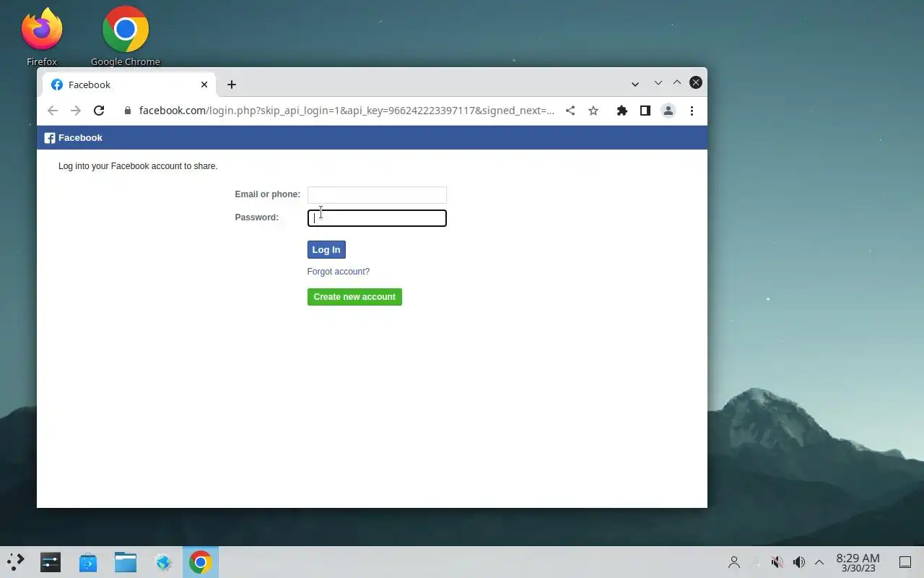Bookmark this page with the star
Viewport: 924px width, 578px height.
[x=593, y=111]
